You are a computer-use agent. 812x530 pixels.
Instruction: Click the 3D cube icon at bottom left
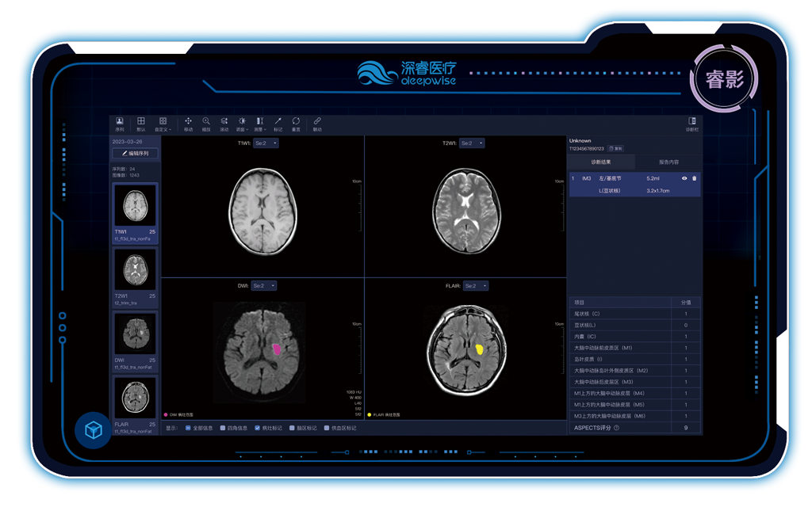click(x=94, y=430)
